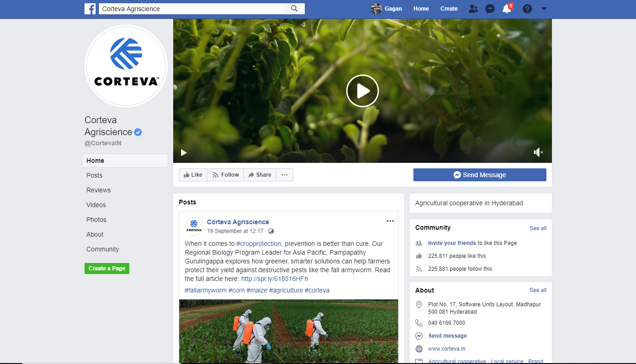Click the phone icon beside 040 6166 7000
636x364 pixels.
pos(419,323)
